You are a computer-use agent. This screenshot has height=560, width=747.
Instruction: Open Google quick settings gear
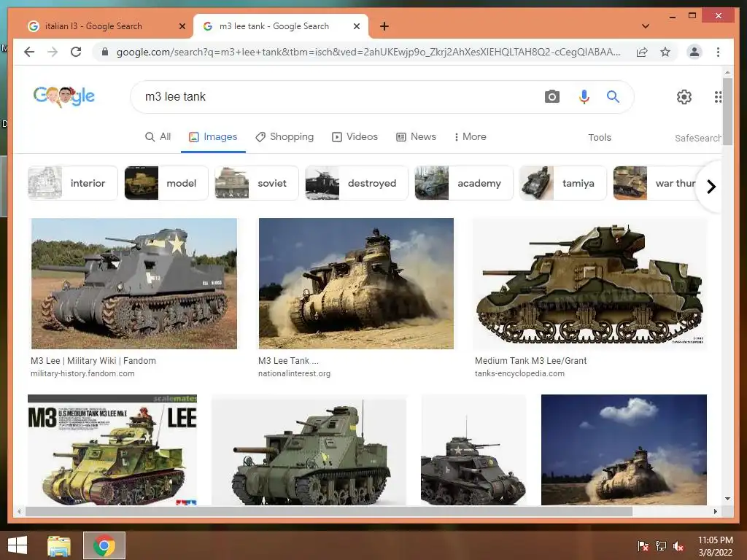point(684,97)
